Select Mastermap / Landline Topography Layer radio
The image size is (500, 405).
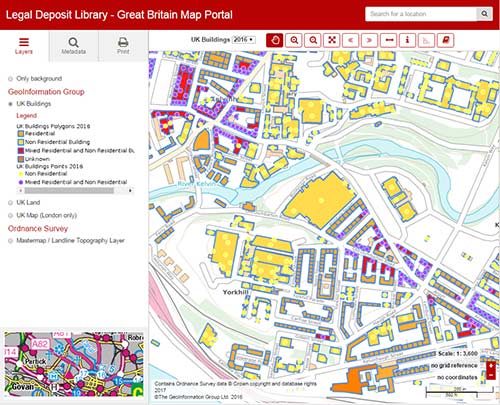pyautogui.click(x=10, y=241)
